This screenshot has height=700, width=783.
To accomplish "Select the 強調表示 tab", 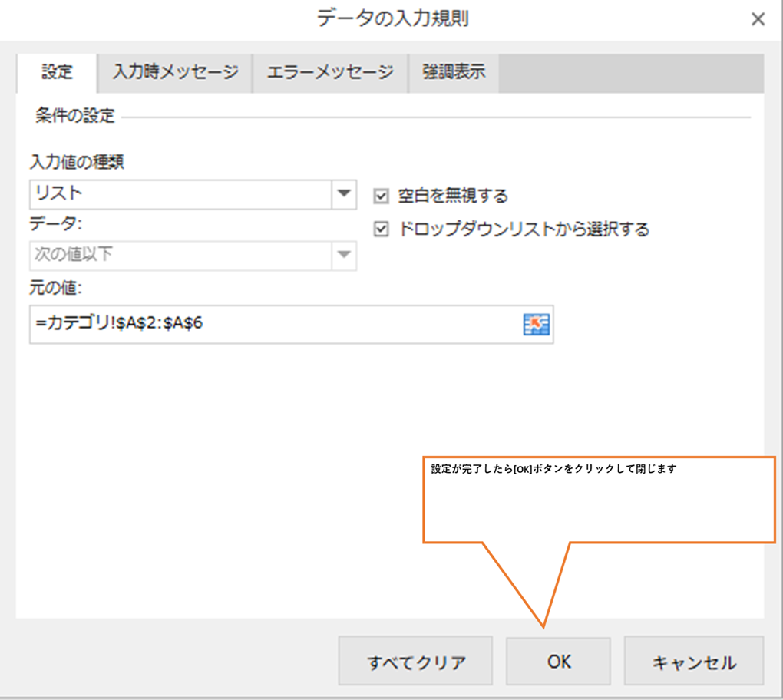I will point(454,73).
